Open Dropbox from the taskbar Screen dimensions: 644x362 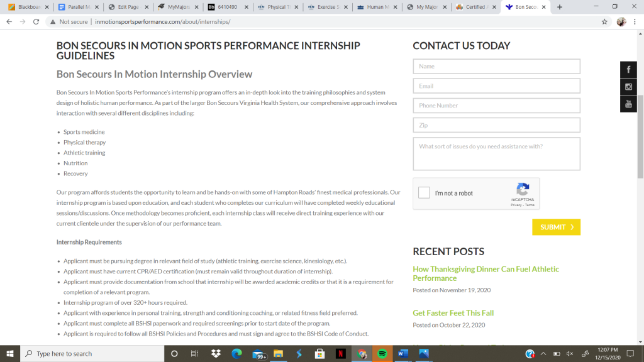click(216, 353)
